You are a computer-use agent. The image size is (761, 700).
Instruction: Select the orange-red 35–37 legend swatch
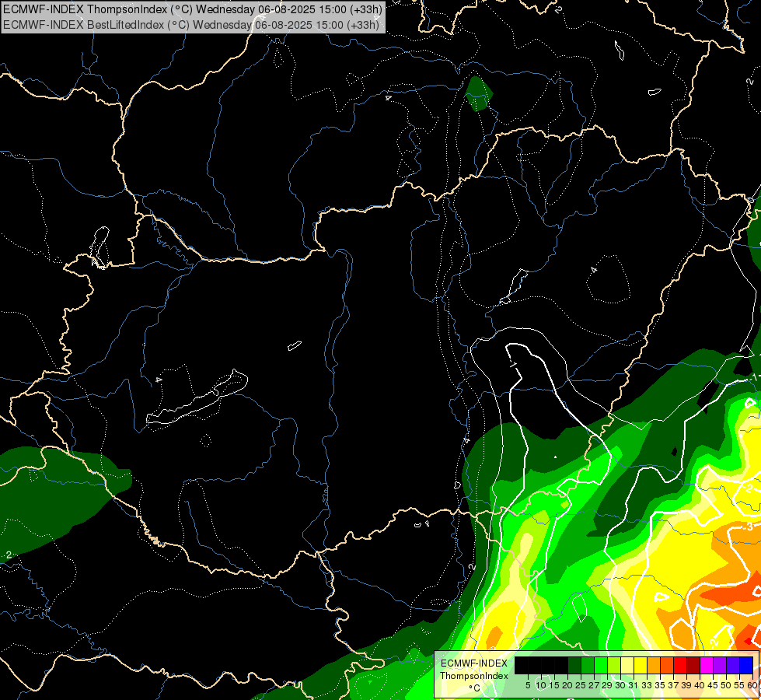tap(667, 665)
